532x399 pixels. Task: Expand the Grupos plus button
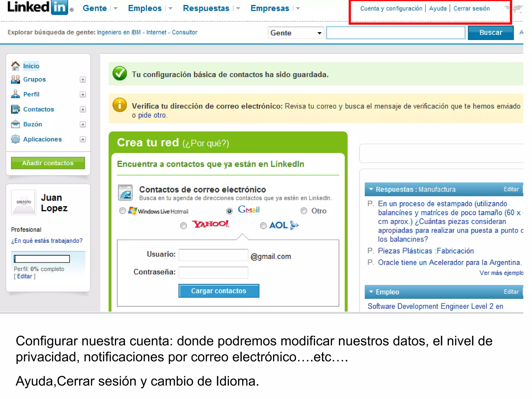click(83, 79)
